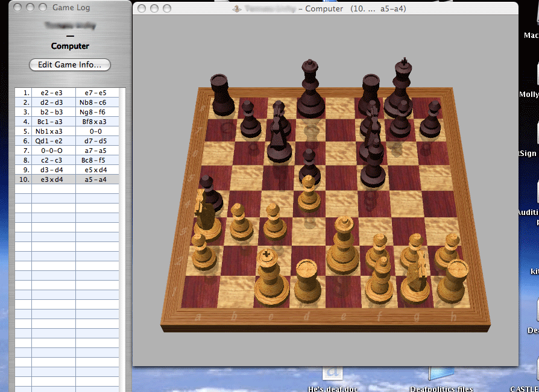Select move "e2 – e3" in Game Log

coord(52,93)
